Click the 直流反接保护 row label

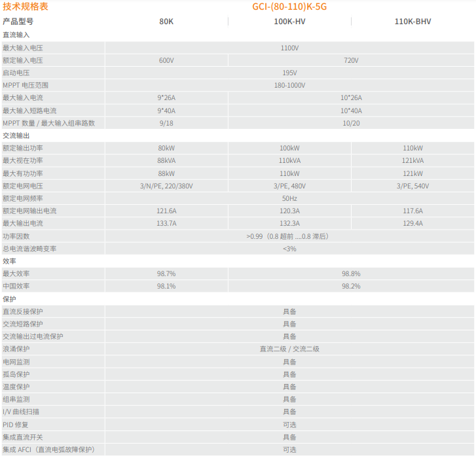(x=23, y=311)
